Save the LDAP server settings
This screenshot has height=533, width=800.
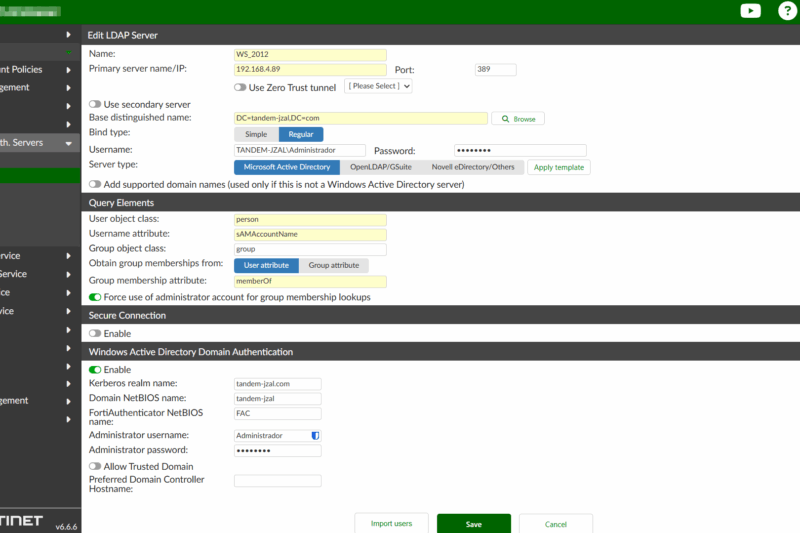point(474,524)
